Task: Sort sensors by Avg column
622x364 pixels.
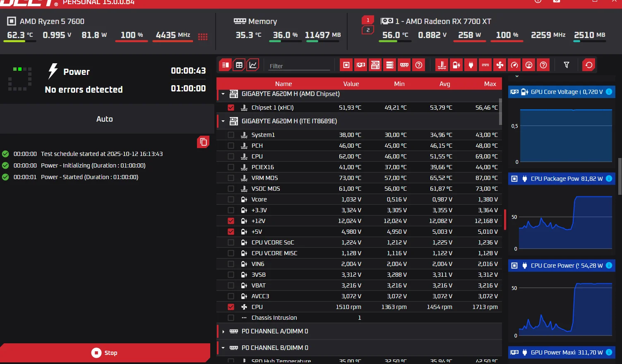Action: [445, 84]
